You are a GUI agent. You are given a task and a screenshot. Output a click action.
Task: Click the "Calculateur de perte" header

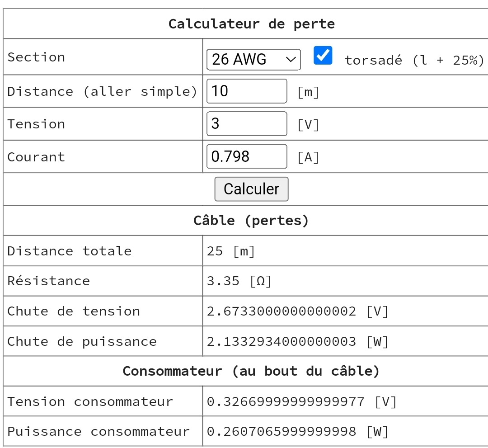251,24
